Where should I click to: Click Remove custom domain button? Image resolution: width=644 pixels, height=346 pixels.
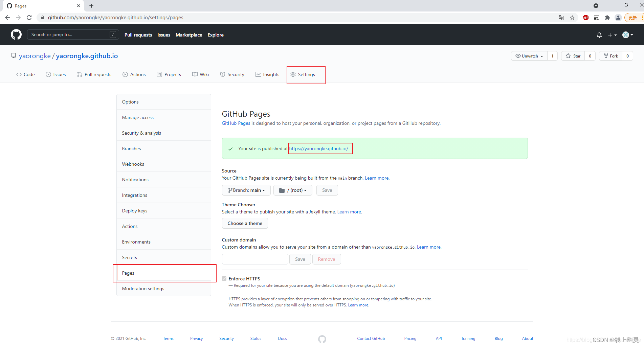327,259
